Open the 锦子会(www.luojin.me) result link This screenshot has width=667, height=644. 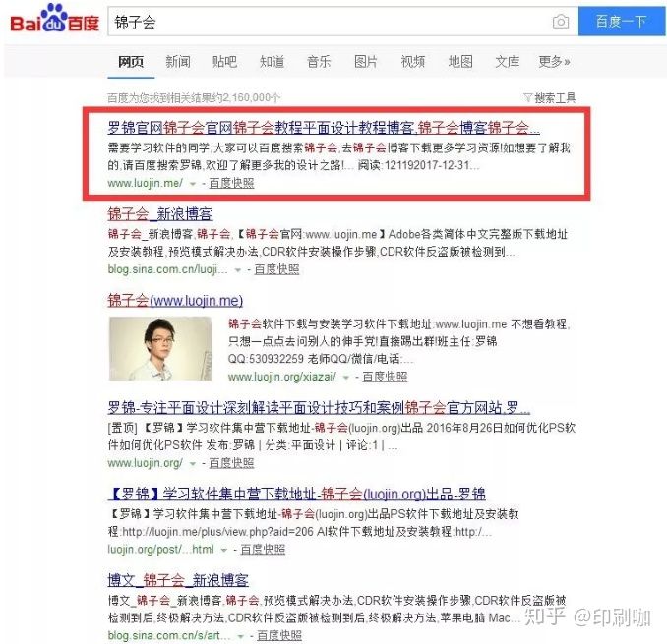pyautogui.click(x=175, y=301)
